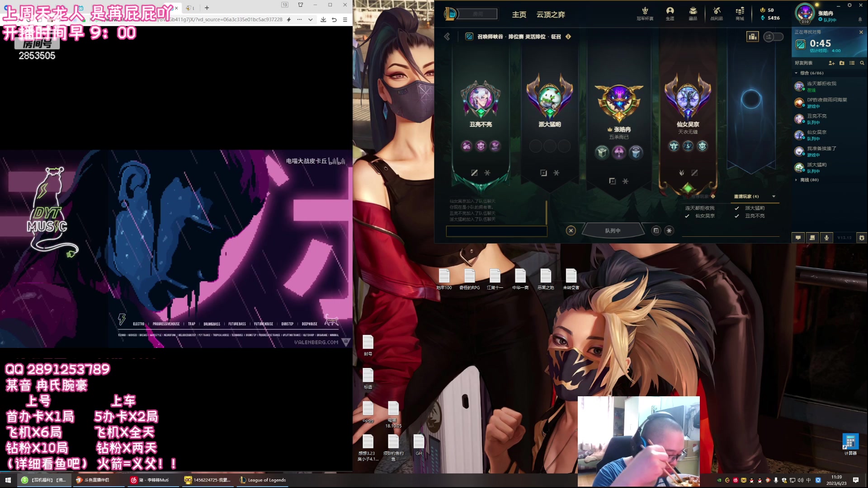This screenshot has height=488, width=868.
Task: Open the opgg desktop file
Action: 368,412
